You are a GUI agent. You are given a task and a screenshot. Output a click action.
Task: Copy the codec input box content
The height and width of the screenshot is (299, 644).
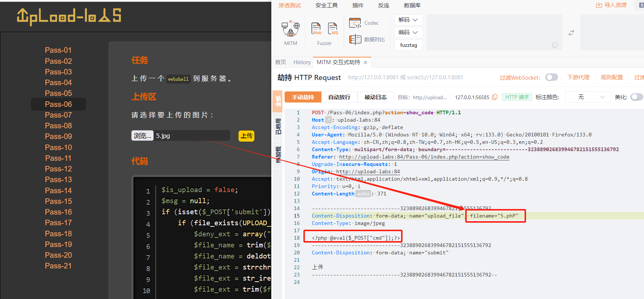(554, 45)
